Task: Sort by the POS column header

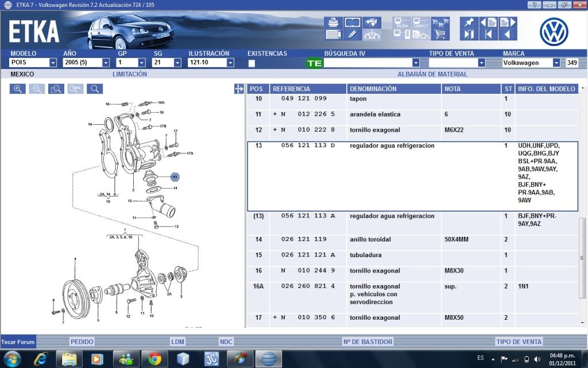Action: 258,89
